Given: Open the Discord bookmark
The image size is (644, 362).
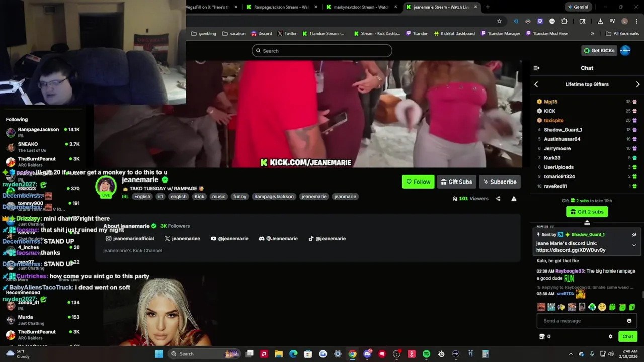Looking at the screenshot, I should (x=261, y=34).
